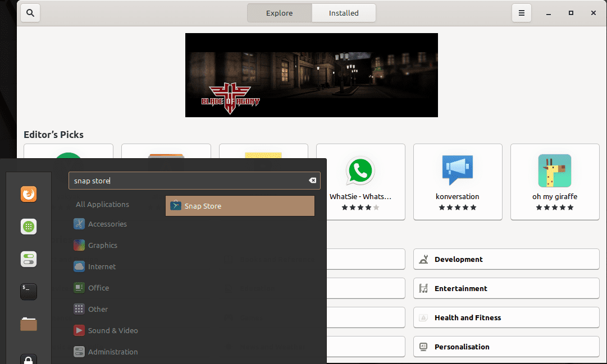This screenshot has width=607, height=364.
Task: Switch to the Explore tab
Action: tap(280, 13)
